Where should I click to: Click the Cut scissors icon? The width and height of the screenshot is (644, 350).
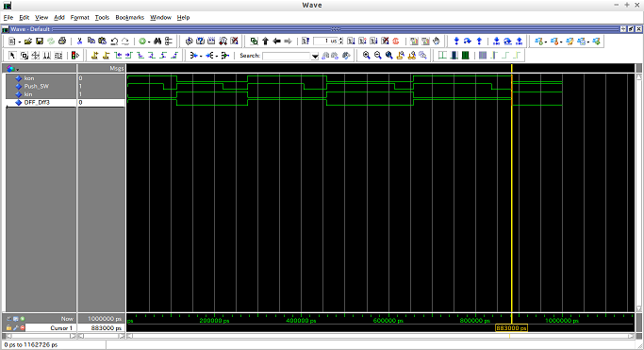(80, 42)
